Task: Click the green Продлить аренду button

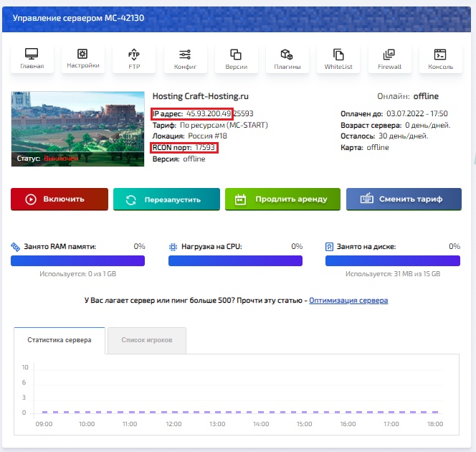Action: click(x=282, y=199)
